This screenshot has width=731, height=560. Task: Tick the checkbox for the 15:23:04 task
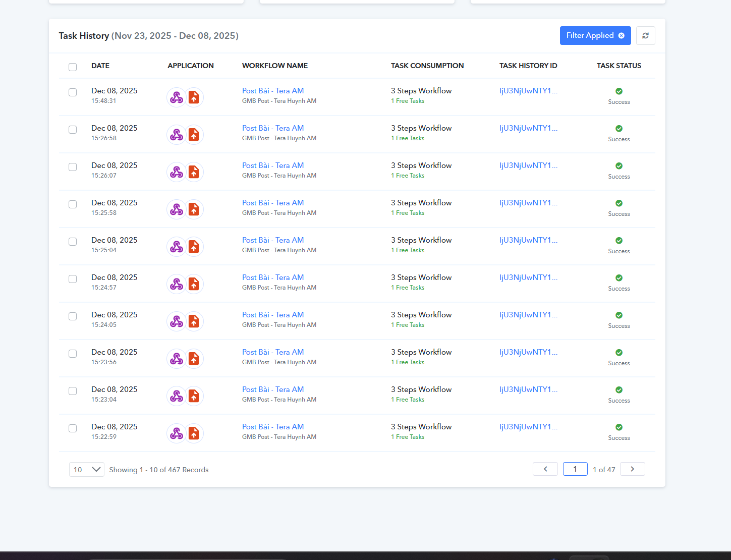coord(73,391)
